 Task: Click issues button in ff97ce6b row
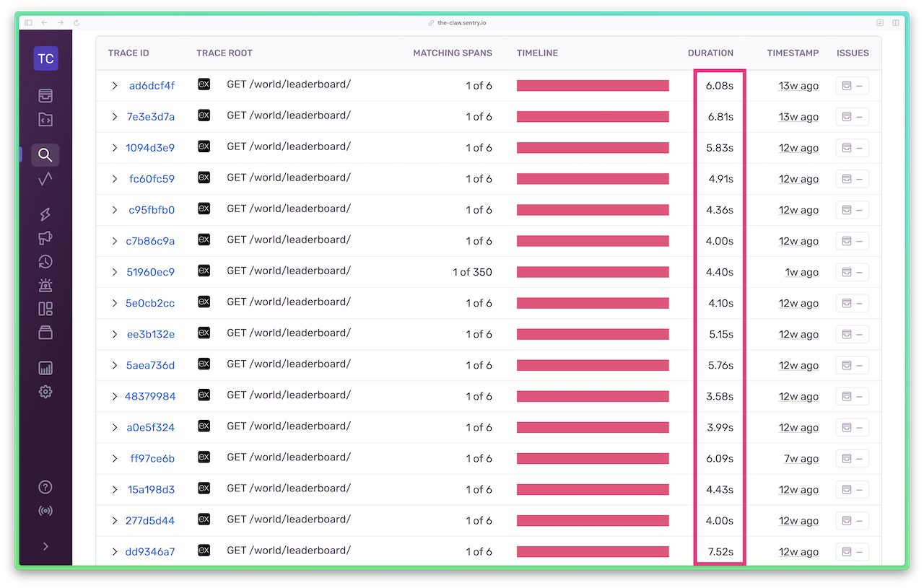pos(852,458)
